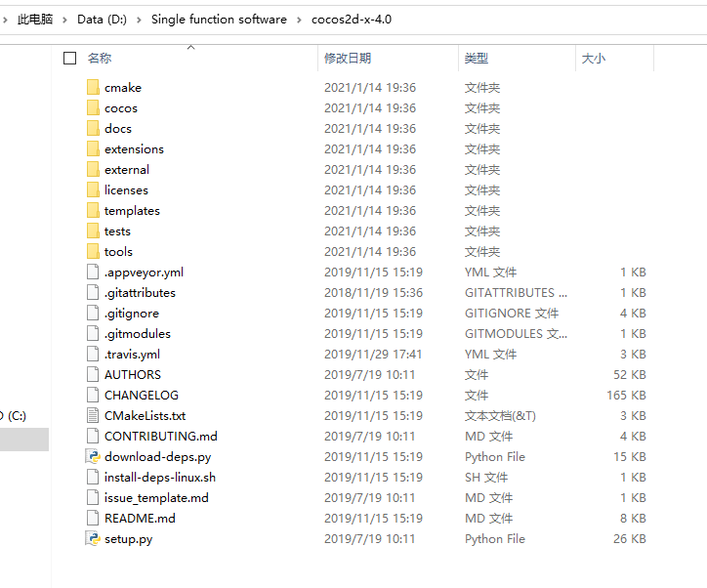Click the docs folder icon
Screen dimensions: 707x588
click(93, 128)
